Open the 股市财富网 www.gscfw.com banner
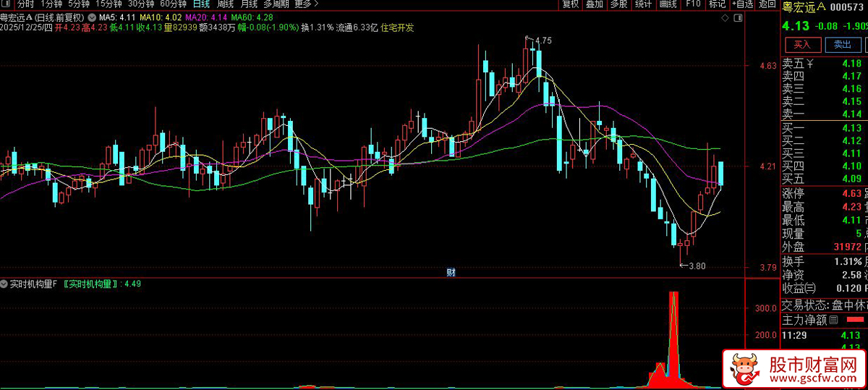 click(x=794, y=369)
